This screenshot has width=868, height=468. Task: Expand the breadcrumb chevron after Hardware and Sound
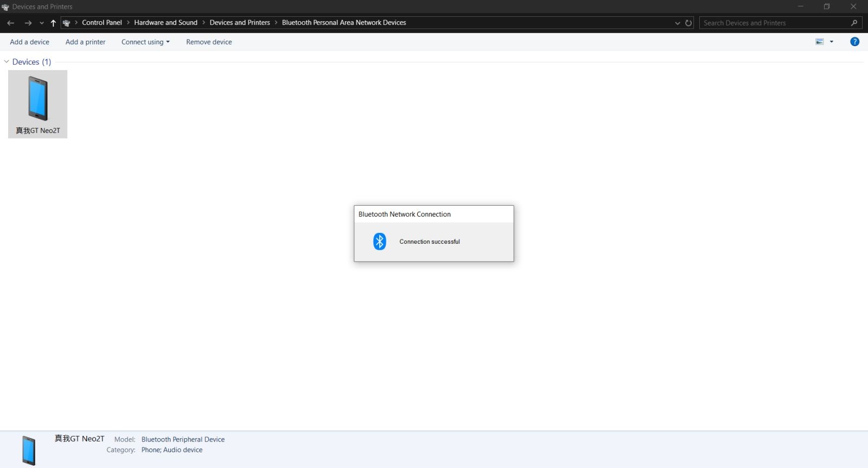[x=203, y=23]
